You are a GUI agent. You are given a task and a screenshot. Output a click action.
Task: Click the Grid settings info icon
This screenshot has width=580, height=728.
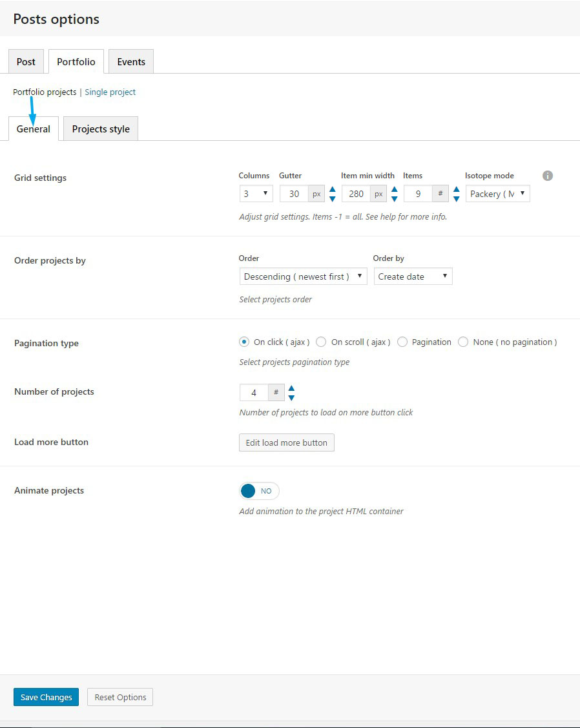(x=548, y=176)
